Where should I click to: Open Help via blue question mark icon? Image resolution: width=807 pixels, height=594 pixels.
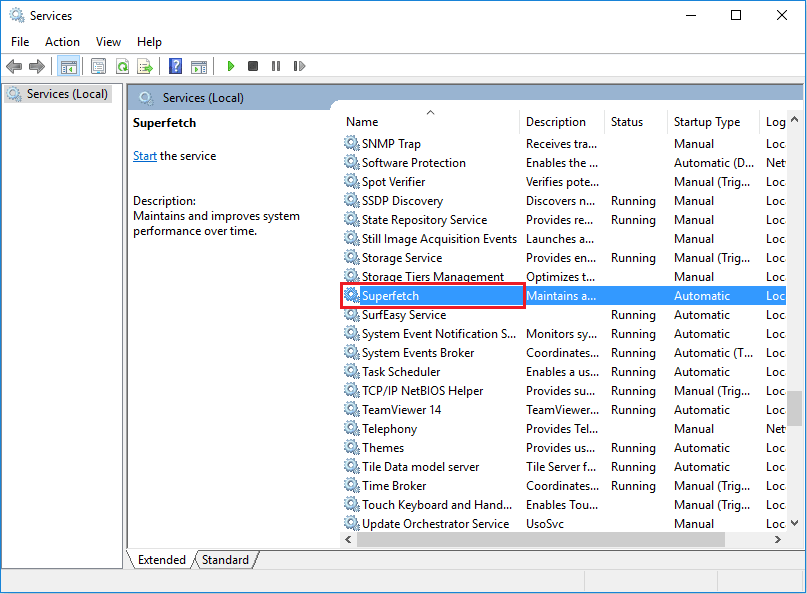coord(175,67)
